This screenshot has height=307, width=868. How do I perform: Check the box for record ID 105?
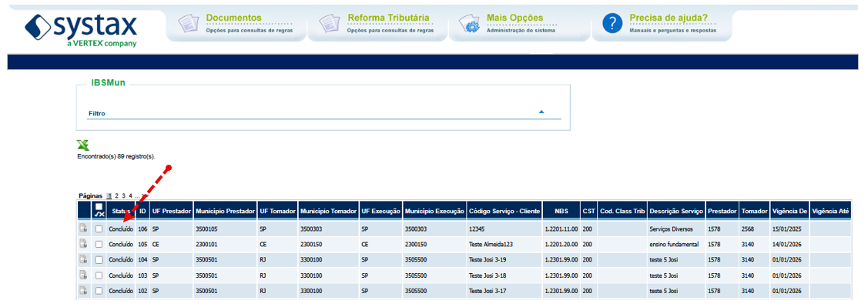99,244
